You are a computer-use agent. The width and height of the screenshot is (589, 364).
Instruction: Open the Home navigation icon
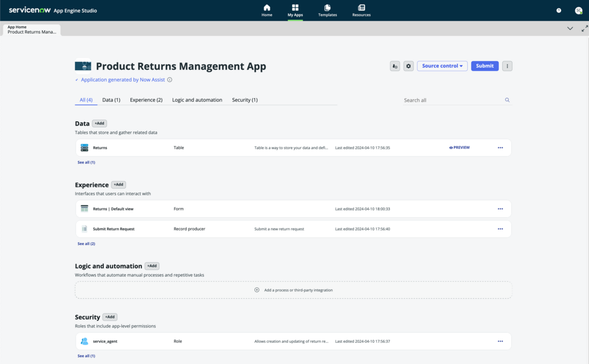coord(266,10)
